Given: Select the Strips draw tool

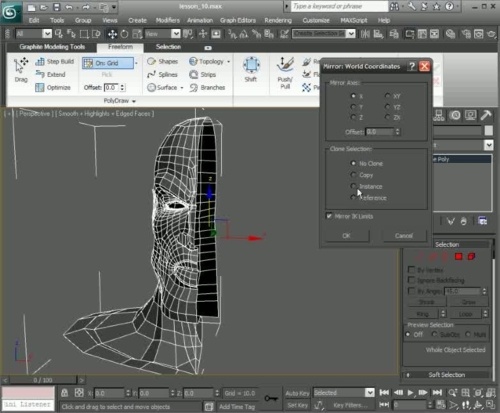Looking at the screenshot, I should click(203, 74).
